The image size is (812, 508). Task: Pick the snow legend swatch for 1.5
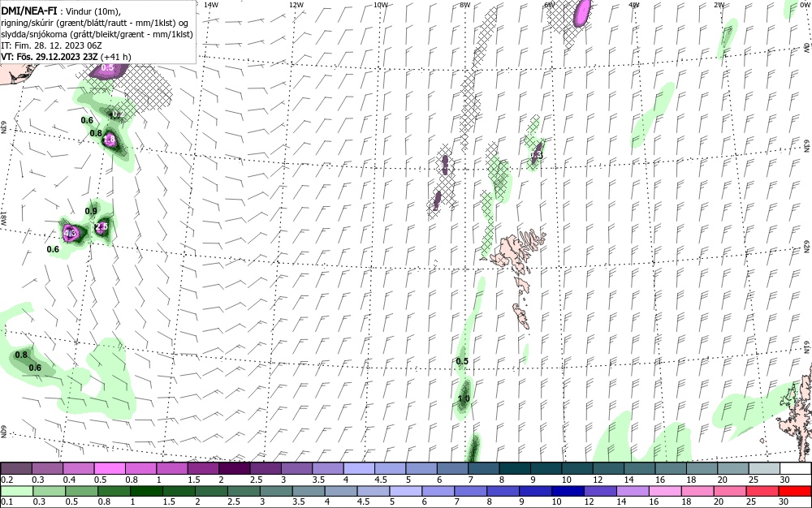(x=203, y=469)
